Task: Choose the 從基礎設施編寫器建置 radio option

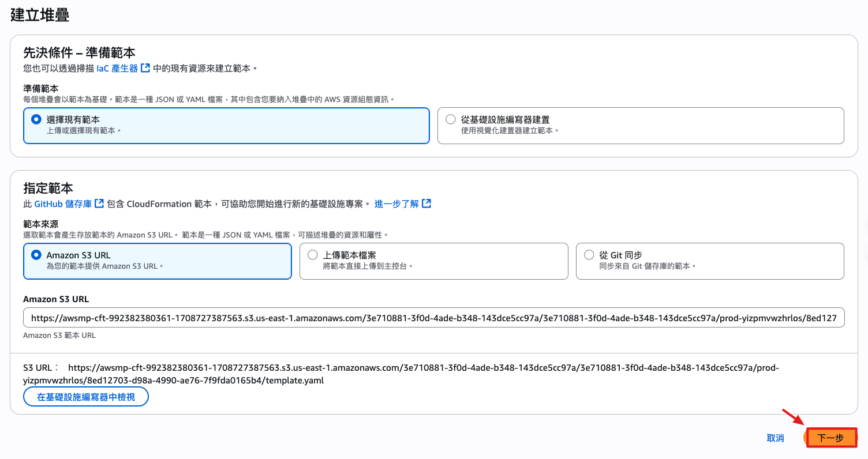Action: tap(451, 119)
